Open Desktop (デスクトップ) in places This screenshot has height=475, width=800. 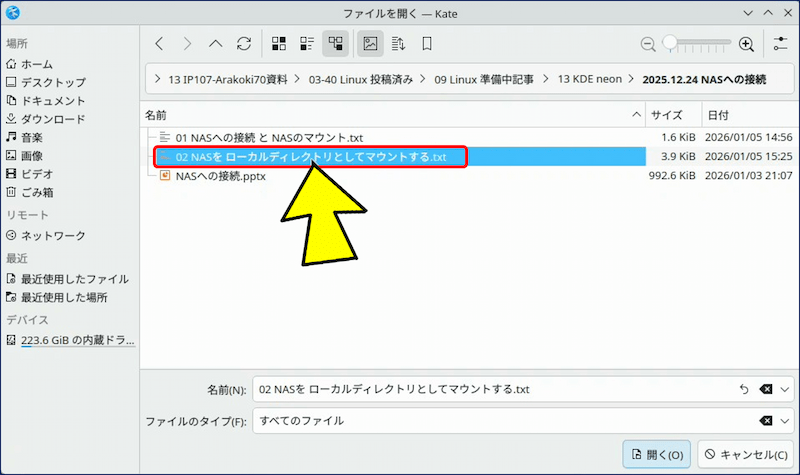[46, 82]
